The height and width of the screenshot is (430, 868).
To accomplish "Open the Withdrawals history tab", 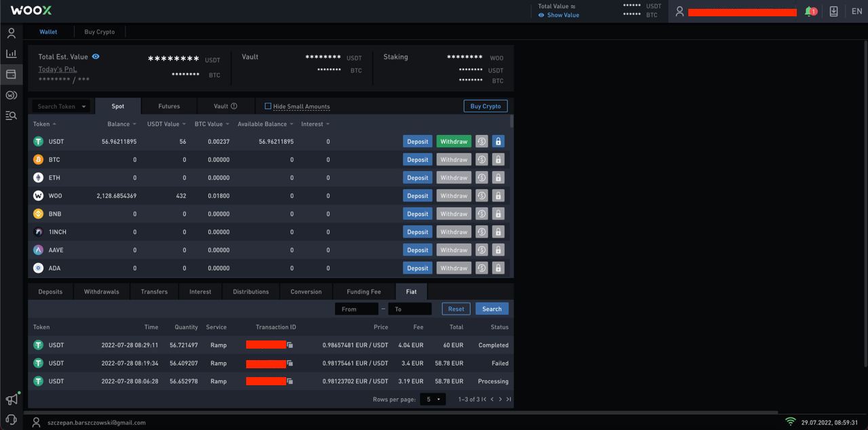I will click(102, 292).
